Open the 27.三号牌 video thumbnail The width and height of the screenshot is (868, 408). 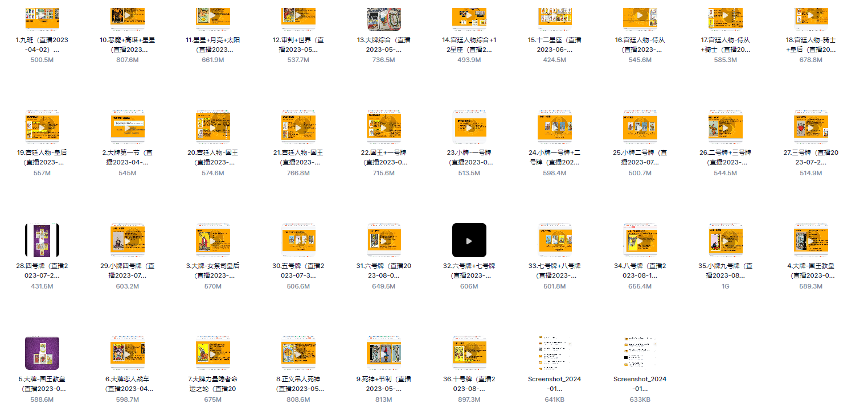click(811, 127)
